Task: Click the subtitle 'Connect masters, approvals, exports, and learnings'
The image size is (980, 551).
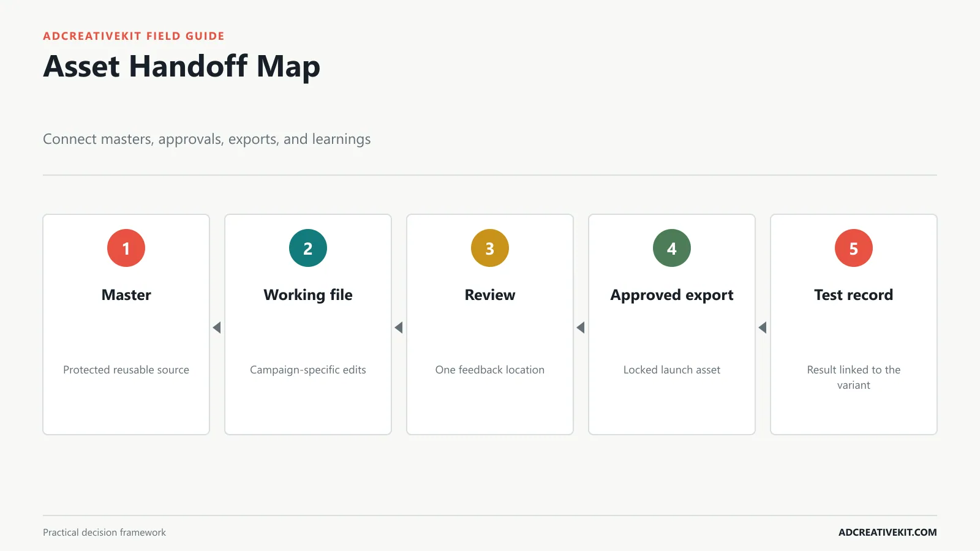Action: tap(207, 139)
